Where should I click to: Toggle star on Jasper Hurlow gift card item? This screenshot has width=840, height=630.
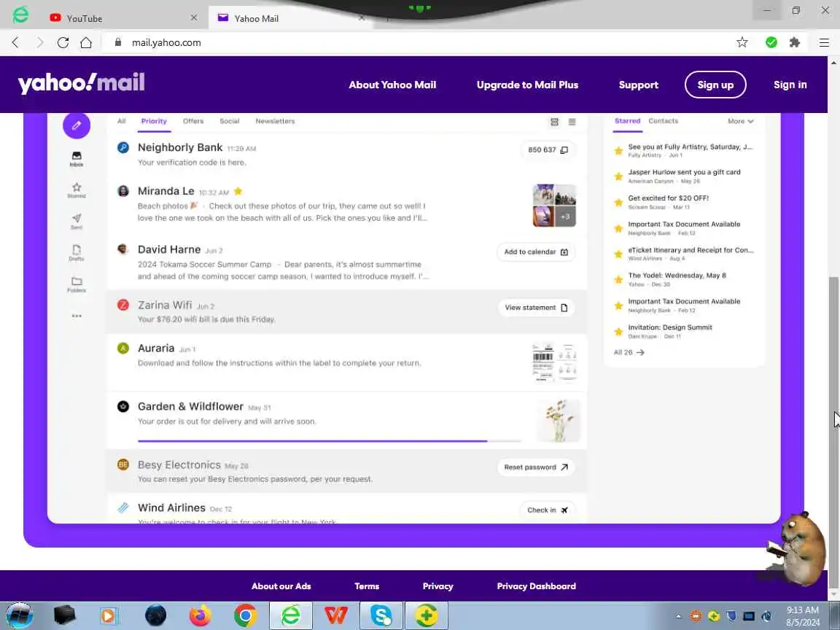click(618, 176)
